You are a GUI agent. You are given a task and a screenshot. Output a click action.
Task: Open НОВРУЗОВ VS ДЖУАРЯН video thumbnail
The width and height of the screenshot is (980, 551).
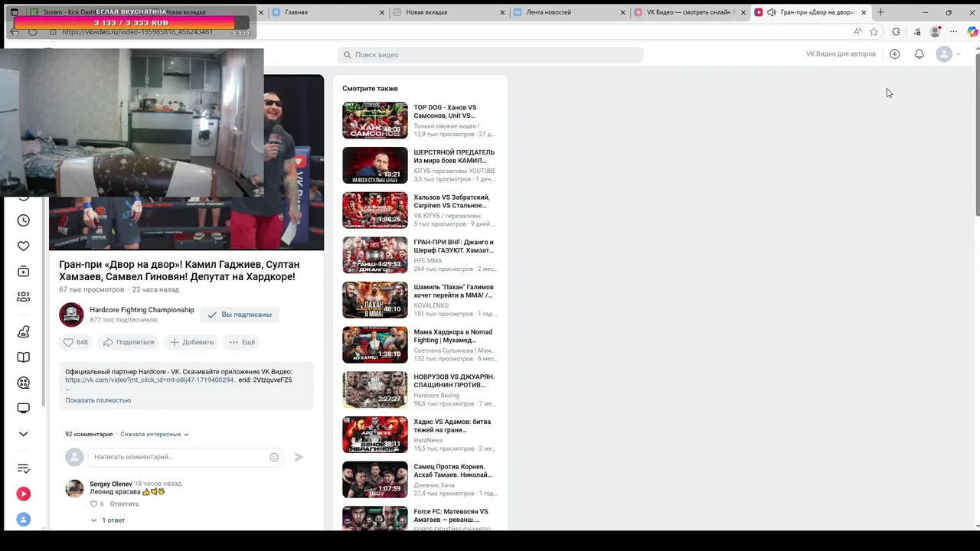click(x=375, y=390)
